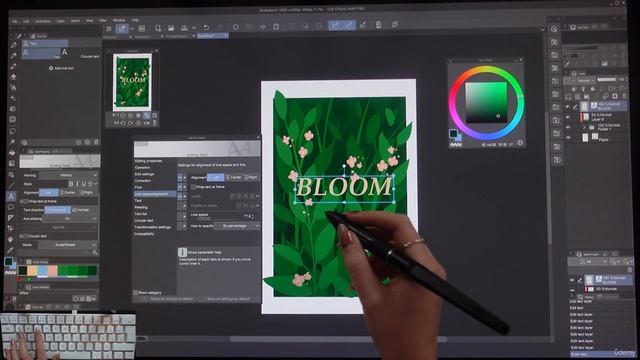Expand the Style options arrow
The image size is (640, 360).
point(95,184)
